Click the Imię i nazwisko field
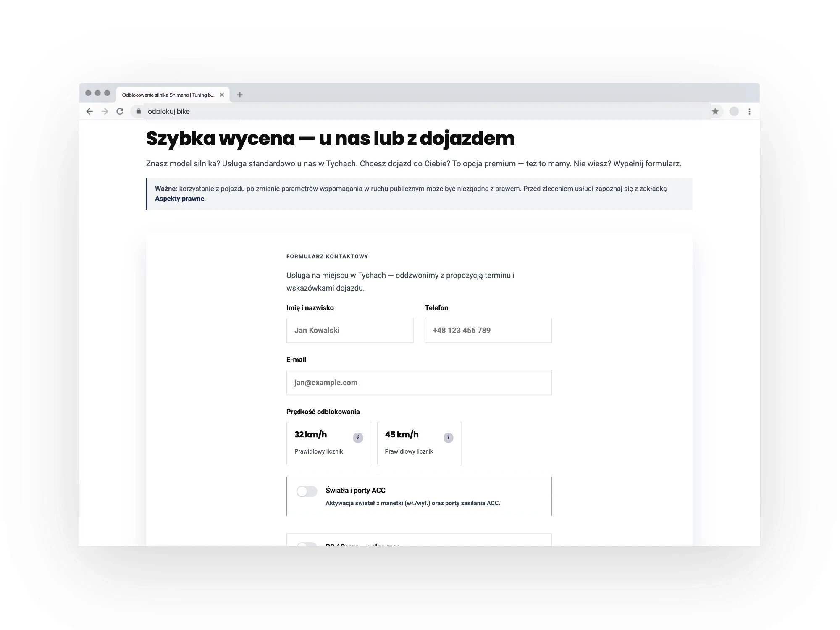The image size is (840, 630). [350, 330]
